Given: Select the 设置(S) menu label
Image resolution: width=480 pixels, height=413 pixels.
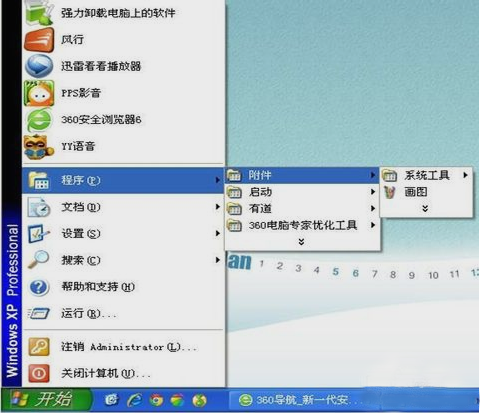Looking at the screenshot, I should (81, 234).
